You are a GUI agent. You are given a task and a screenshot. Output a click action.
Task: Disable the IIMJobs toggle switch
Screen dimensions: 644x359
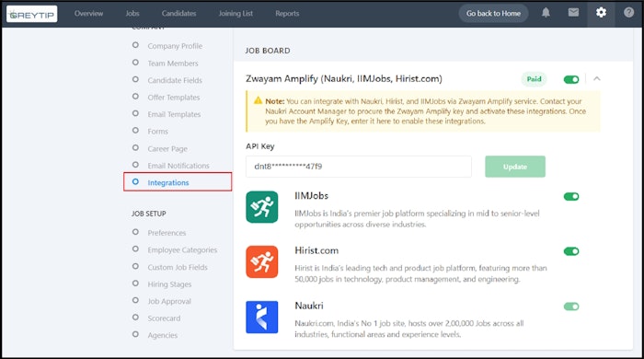(571, 196)
